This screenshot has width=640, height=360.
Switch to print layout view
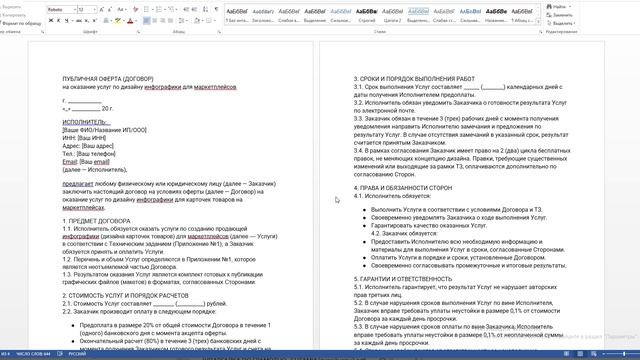coord(580,354)
